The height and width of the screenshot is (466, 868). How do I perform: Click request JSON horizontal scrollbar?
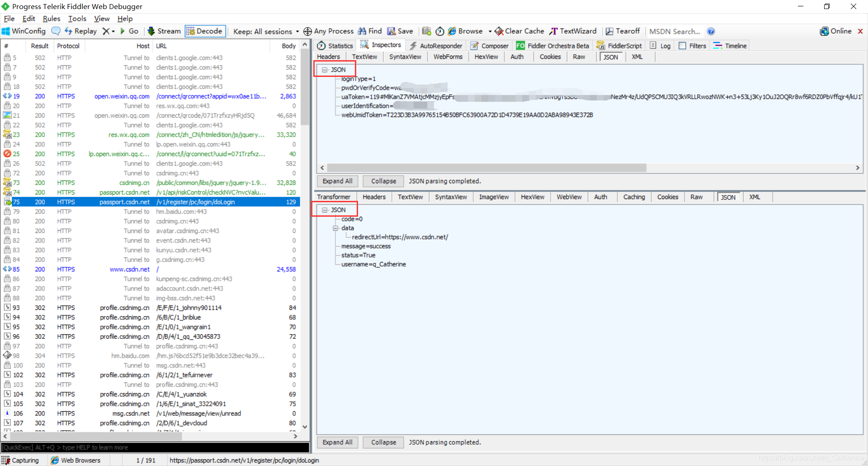click(487, 168)
